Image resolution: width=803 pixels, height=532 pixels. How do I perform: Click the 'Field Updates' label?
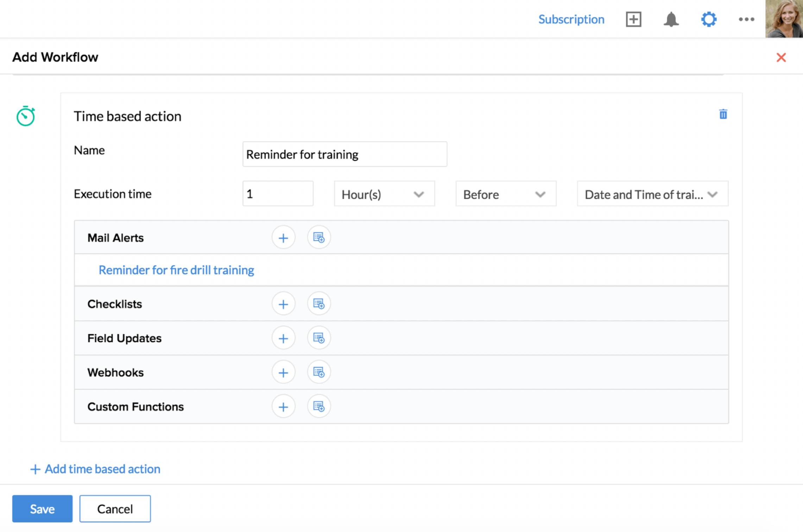(x=125, y=338)
